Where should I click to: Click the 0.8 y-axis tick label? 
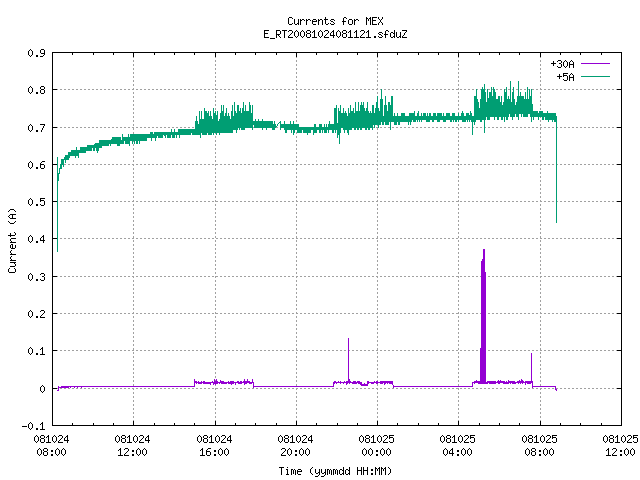pyautogui.click(x=36, y=90)
